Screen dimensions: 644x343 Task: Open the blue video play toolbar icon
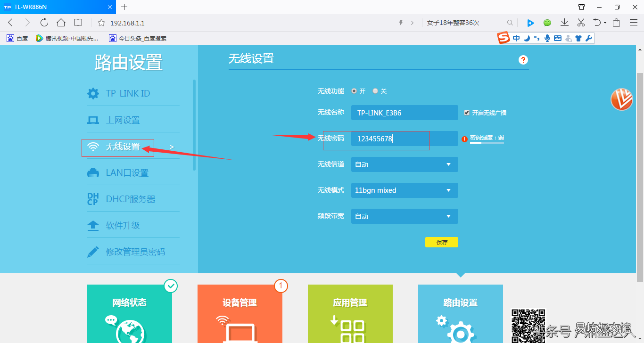pyautogui.click(x=530, y=23)
